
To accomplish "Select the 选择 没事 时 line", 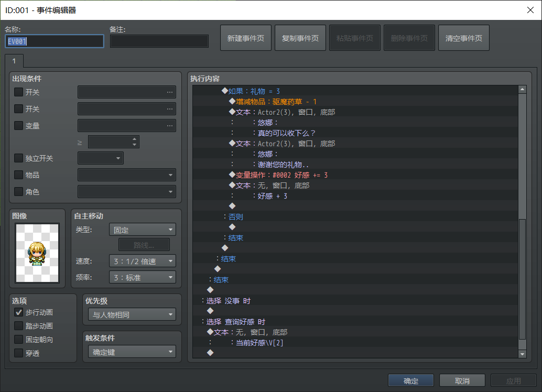I will click(x=355, y=301).
